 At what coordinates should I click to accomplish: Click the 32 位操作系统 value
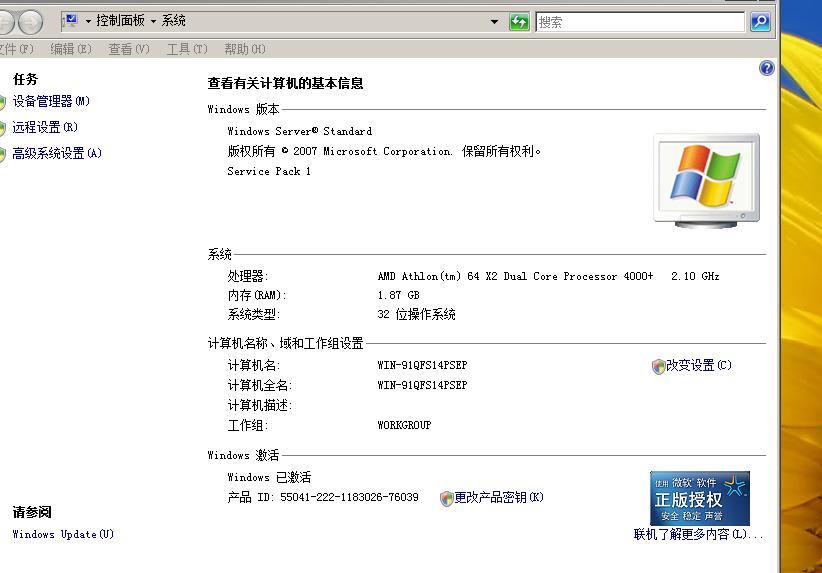coord(416,314)
